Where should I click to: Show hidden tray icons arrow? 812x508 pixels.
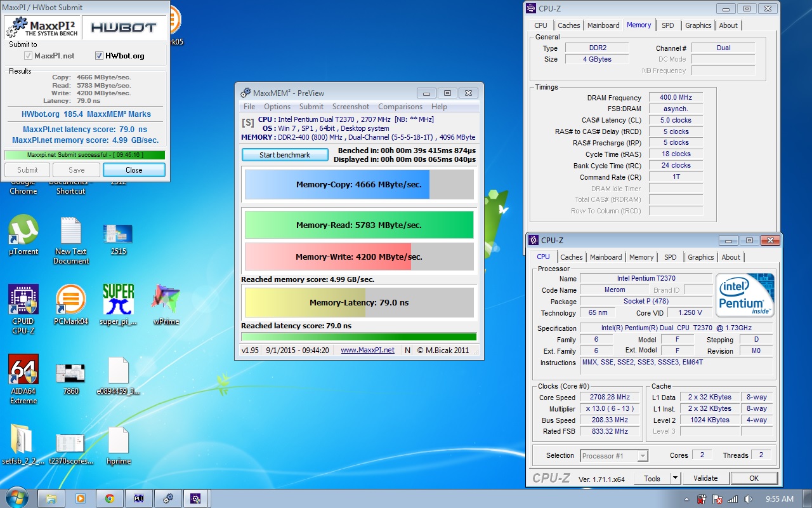[687, 499]
